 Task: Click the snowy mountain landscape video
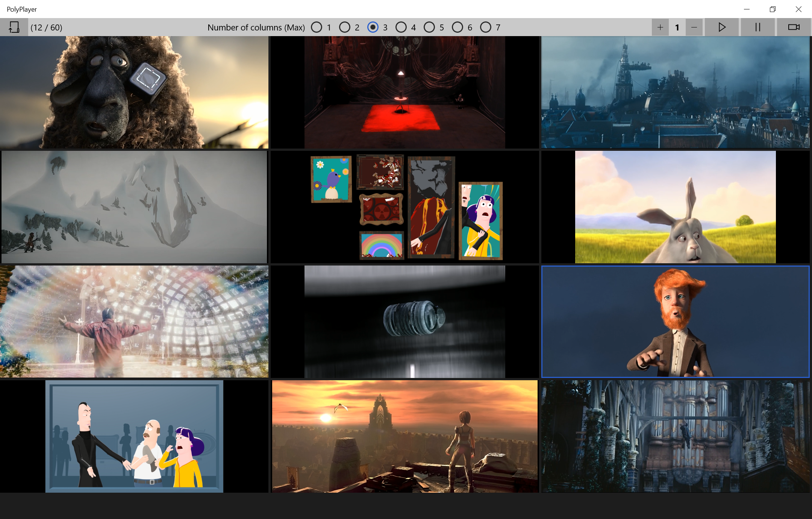134,207
